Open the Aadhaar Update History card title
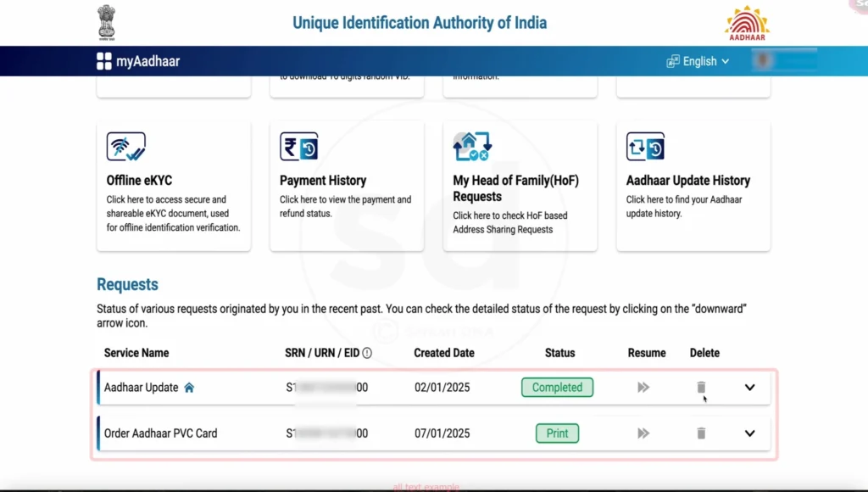The height and width of the screenshot is (492, 868). pyautogui.click(x=688, y=181)
